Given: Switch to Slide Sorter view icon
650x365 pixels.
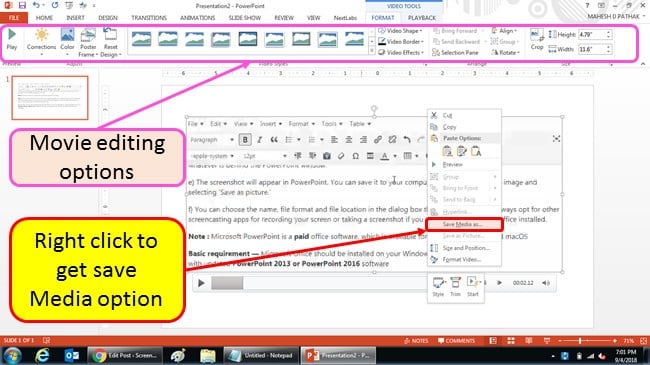Looking at the screenshot, I should 511,341.
